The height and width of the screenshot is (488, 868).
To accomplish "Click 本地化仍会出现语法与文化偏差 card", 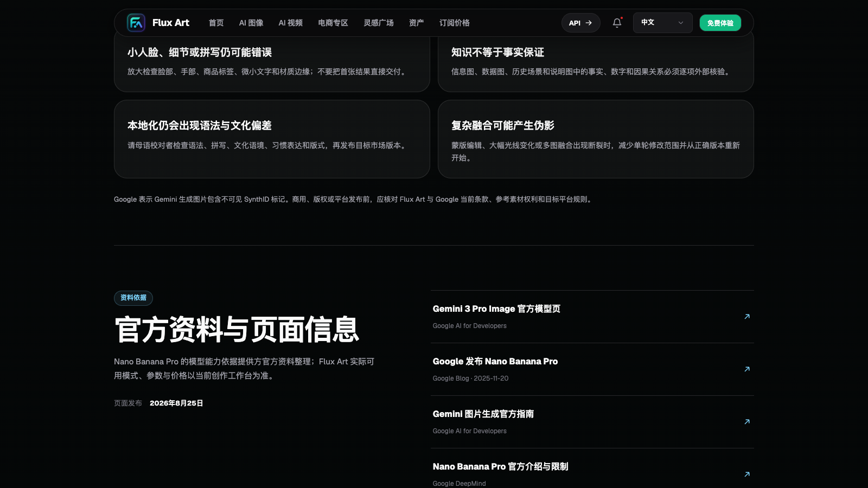I will pyautogui.click(x=272, y=139).
